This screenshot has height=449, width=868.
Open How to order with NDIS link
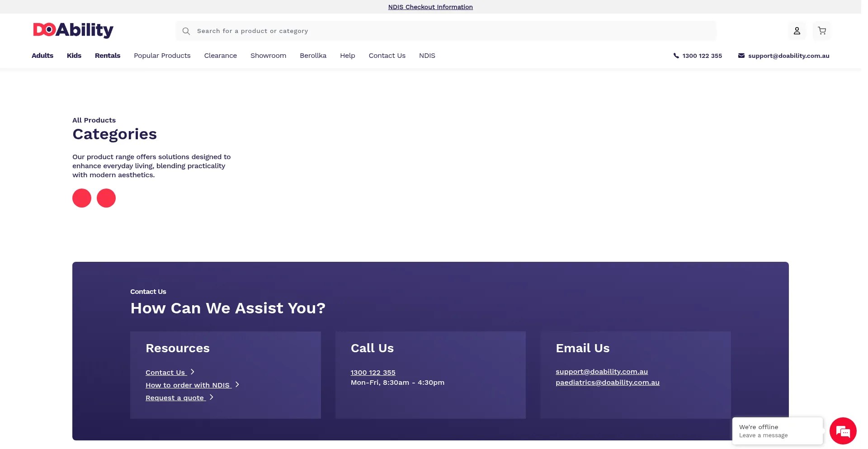coord(188,385)
